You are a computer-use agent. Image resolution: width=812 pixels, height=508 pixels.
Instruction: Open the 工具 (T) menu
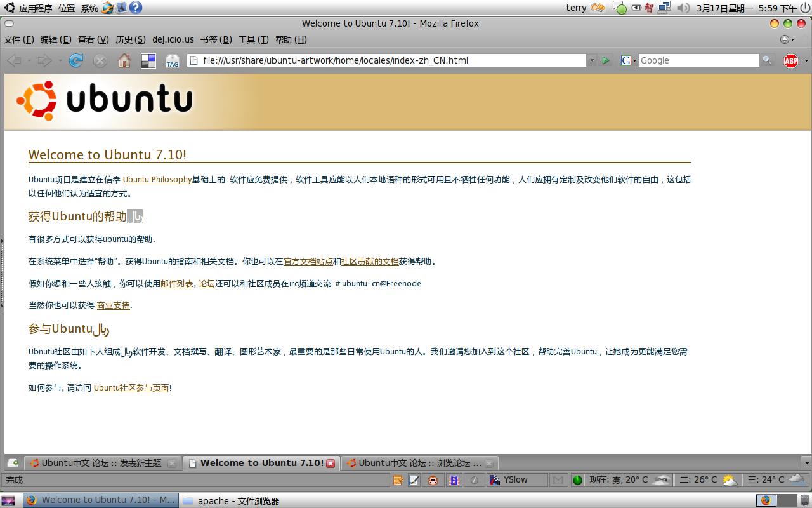[253, 39]
